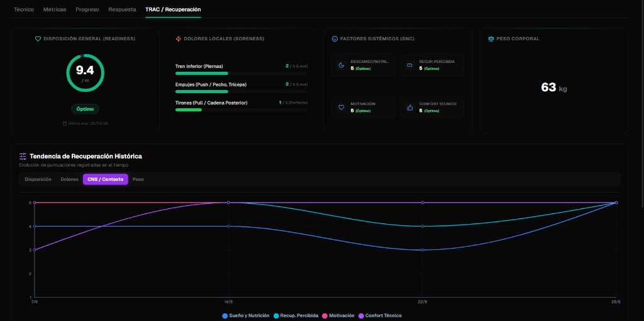Click the battery icon in Recup. Percibida card

[409, 65]
